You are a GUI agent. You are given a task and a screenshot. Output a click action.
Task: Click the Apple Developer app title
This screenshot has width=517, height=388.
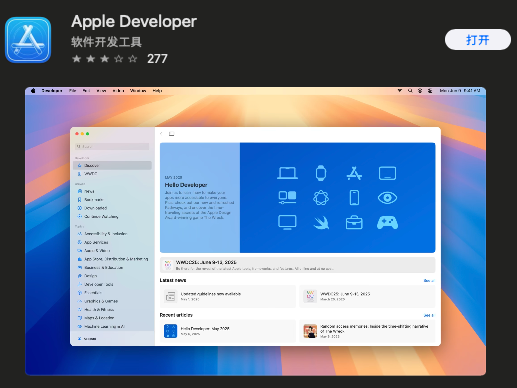coord(134,22)
